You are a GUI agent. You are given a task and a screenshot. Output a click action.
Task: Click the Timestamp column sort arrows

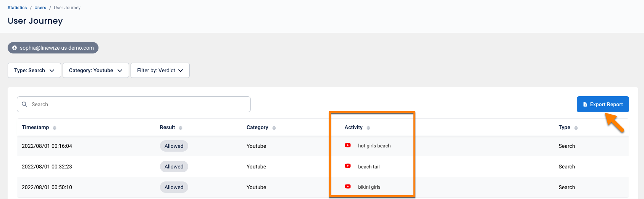pyautogui.click(x=55, y=128)
